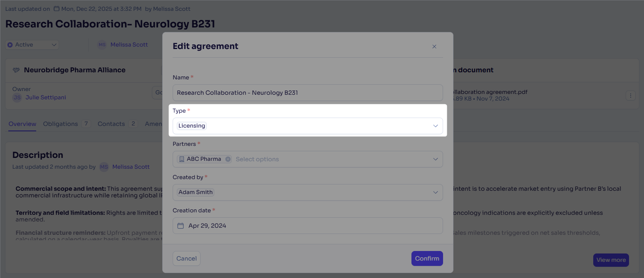Click the calendar icon in Creation date
The image size is (644, 278).
pos(181,226)
